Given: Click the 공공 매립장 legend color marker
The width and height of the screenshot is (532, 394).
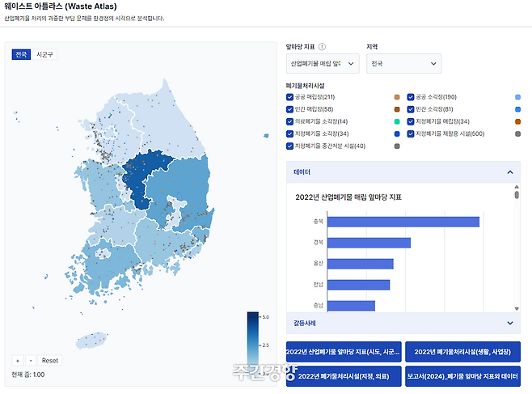Looking at the screenshot, I should 396,96.
